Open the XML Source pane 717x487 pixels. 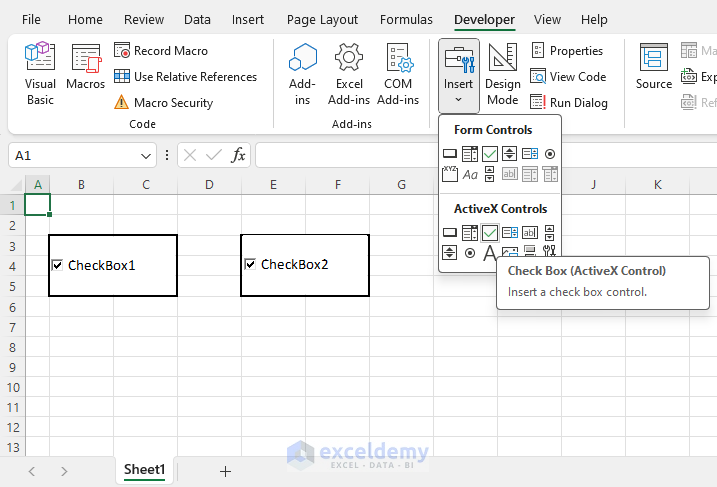[653, 66]
